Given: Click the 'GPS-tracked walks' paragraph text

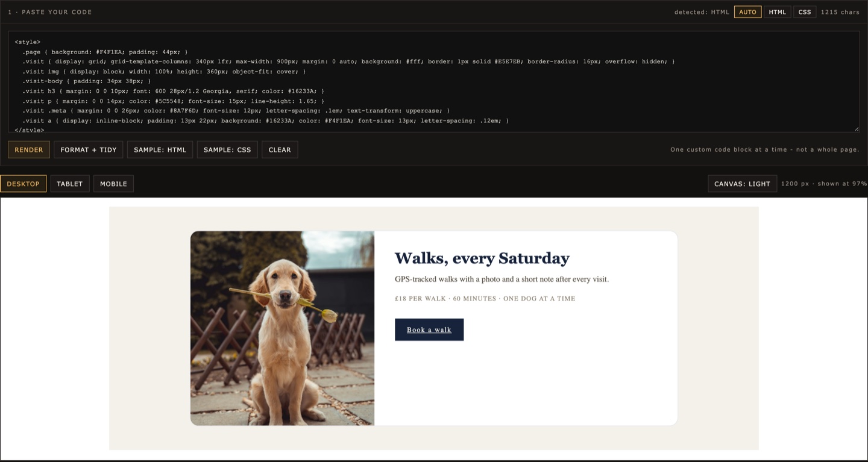Looking at the screenshot, I should click(x=502, y=279).
